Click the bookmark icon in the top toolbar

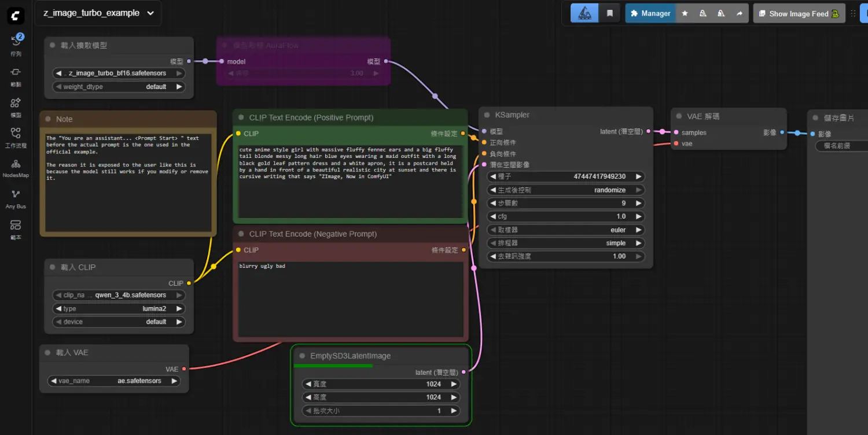click(x=609, y=13)
